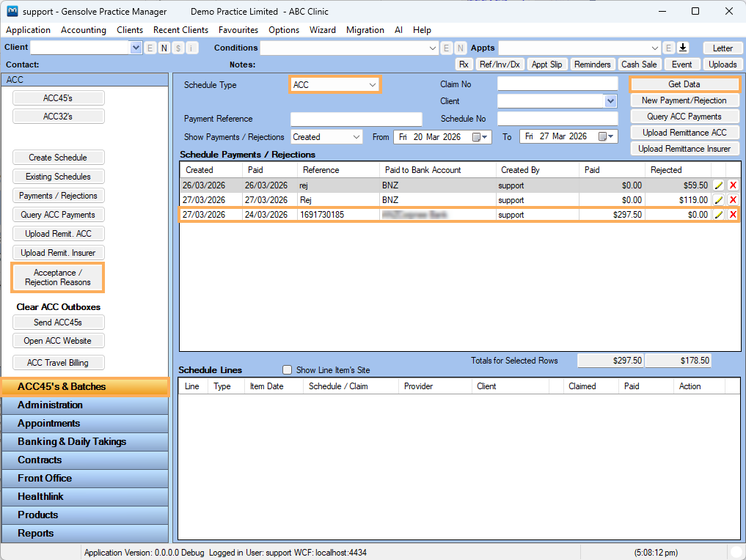Expand the Show Payments / Rejections dropdown showing Created
Screen dimensions: 746x560
327,137
